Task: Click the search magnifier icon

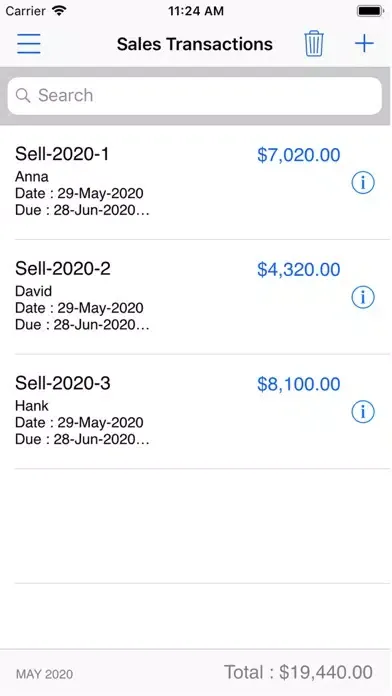Action: [x=23, y=95]
